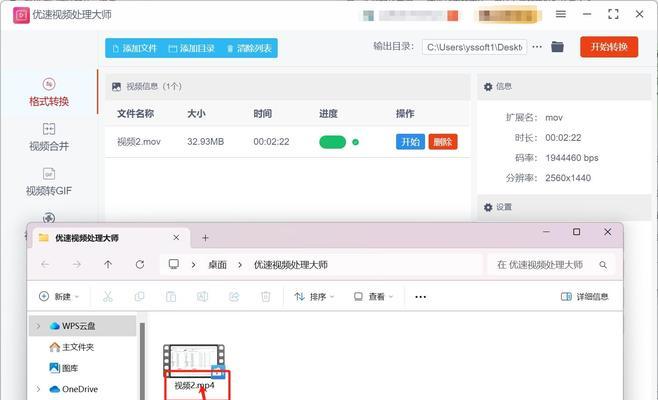The height and width of the screenshot is (400, 658).
Task: Refresh the File Explorer view
Action: (x=140, y=264)
